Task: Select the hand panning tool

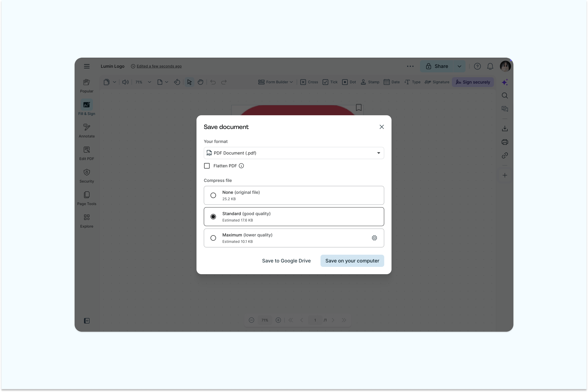Action: click(x=200, y=82)
